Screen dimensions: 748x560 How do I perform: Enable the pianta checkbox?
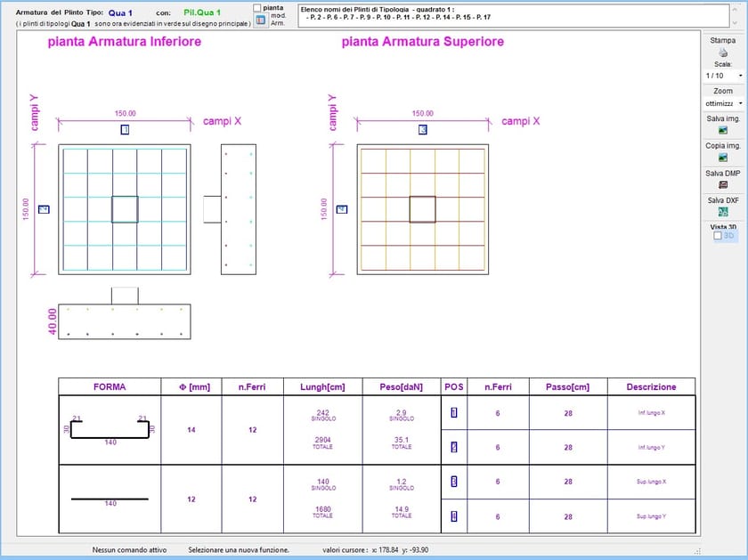[x=257, y=7]
